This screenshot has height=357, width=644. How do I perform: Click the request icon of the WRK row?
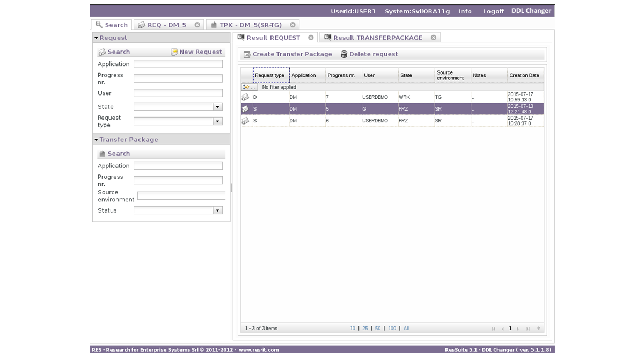tap(245, 97)
